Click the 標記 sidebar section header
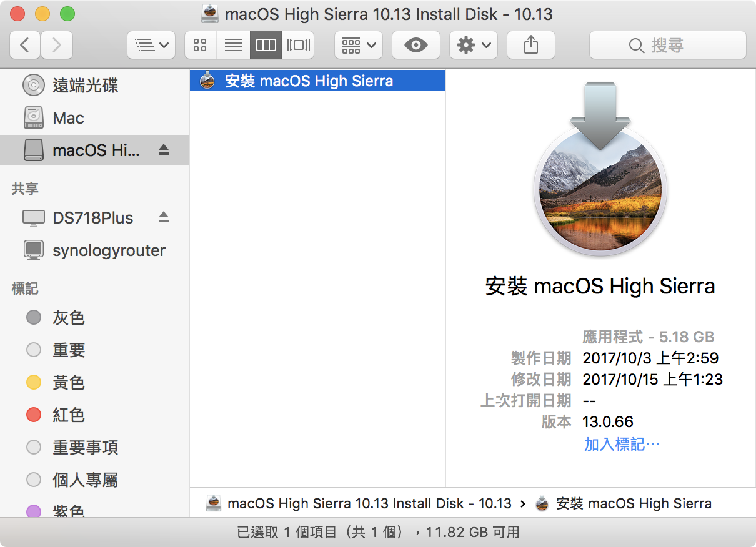Screen dimensions: 756x547 [x=25, y=288]
